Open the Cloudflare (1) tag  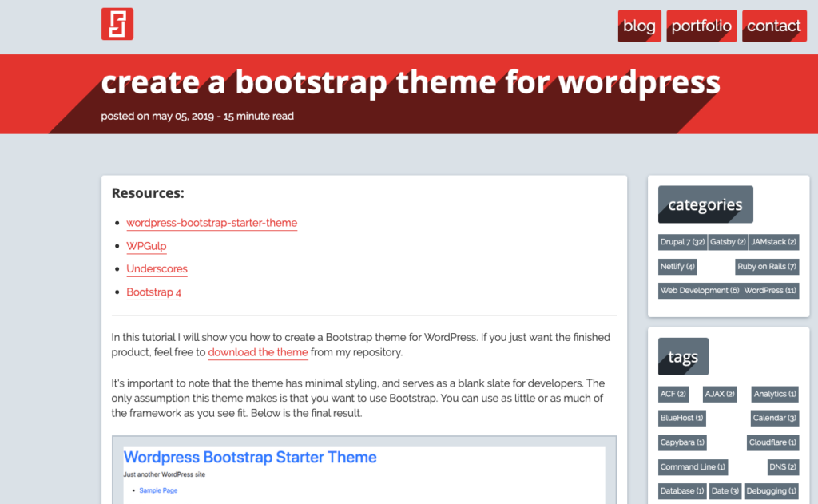[x=772, y=442]
